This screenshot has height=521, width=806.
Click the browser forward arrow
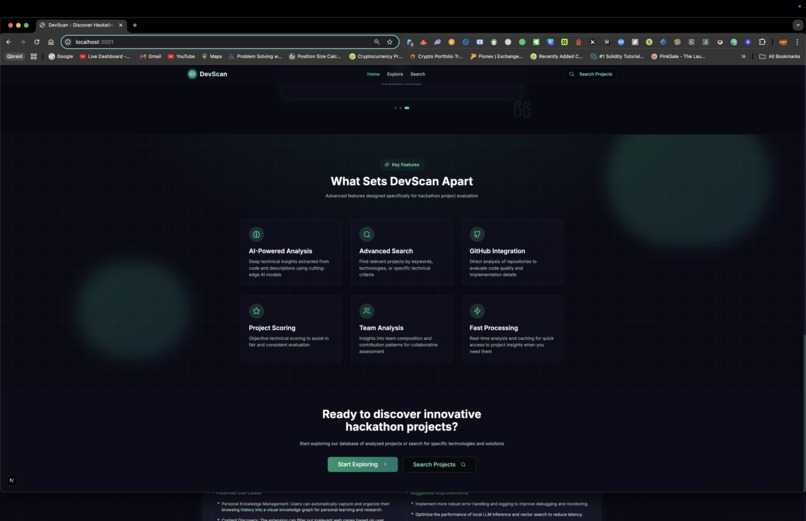tap(23, 42)
